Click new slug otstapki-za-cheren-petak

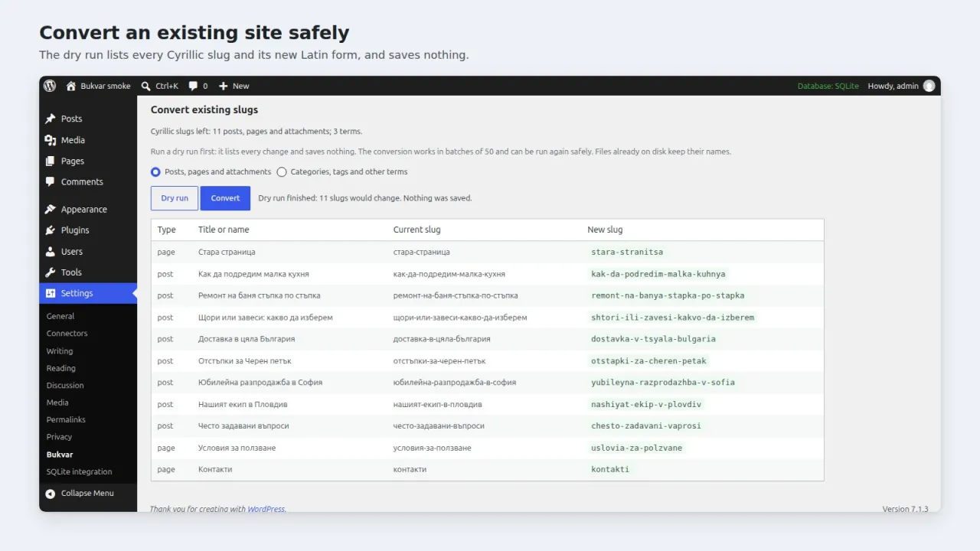coord(648,360)
